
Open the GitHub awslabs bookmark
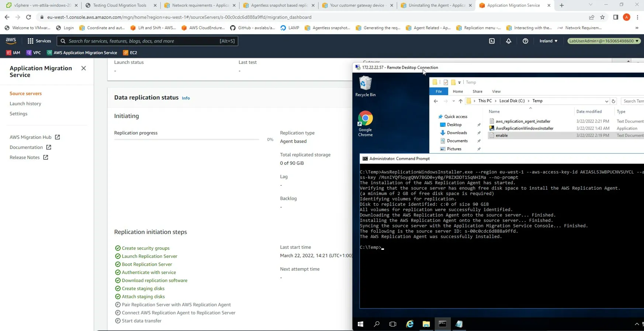(x=253, y=28)
